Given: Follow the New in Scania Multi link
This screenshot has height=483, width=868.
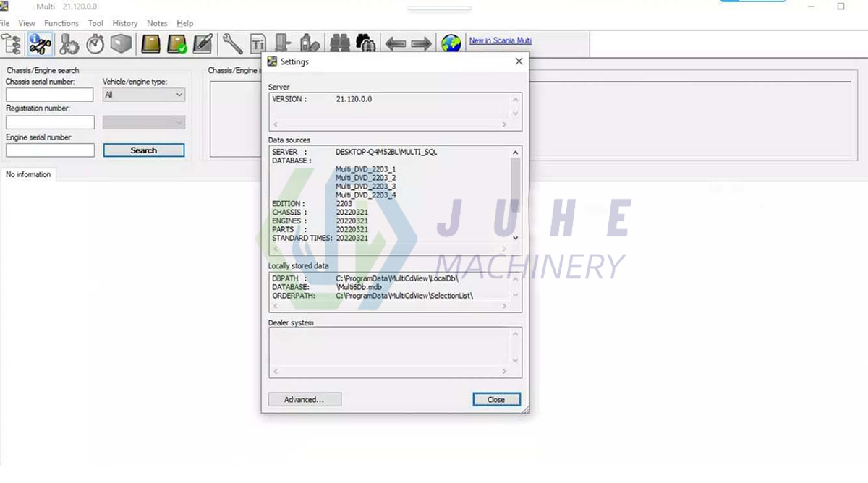Looking at the screenshot, I should (x=500, y=40).
